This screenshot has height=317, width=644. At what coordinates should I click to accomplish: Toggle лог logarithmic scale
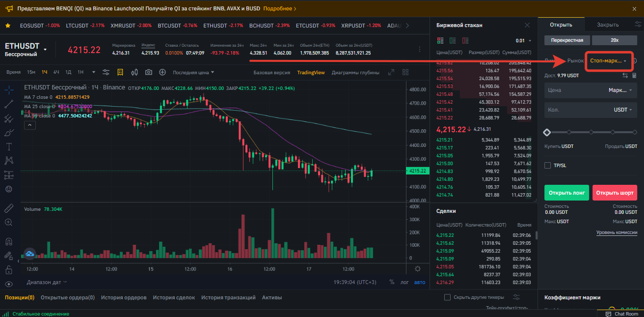click(404, 282)
